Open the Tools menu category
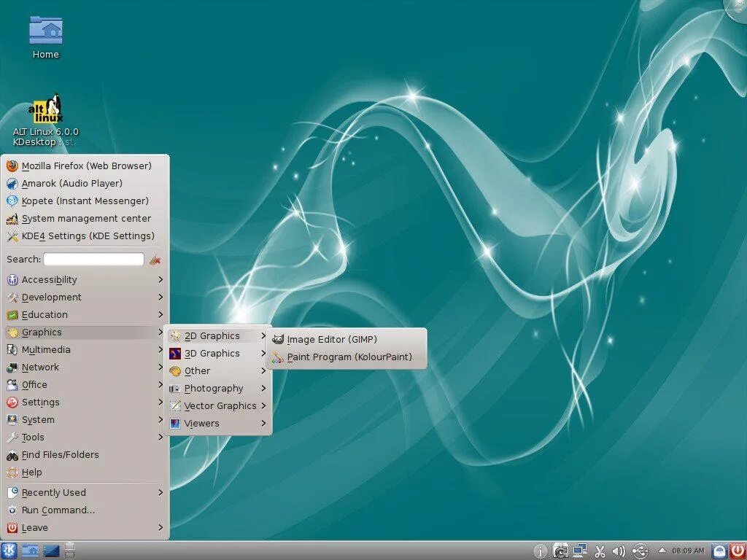This screenshot has height=560, width=747. [85, 437]
